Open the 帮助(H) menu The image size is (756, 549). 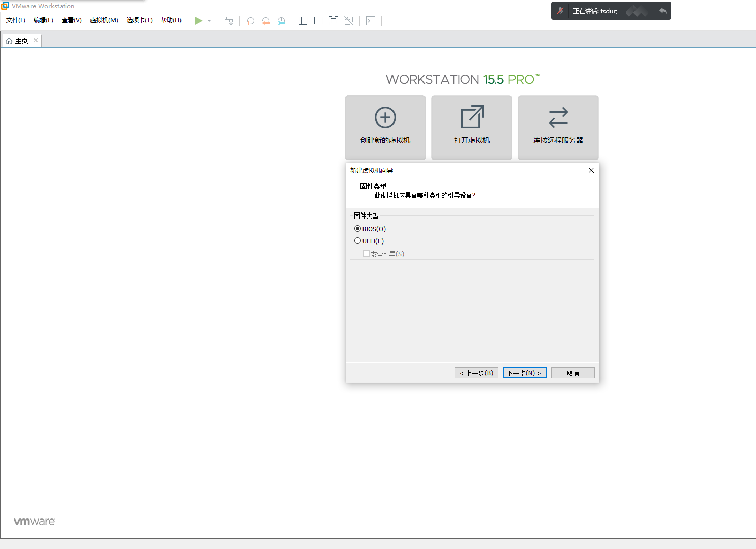pos(171,20)
